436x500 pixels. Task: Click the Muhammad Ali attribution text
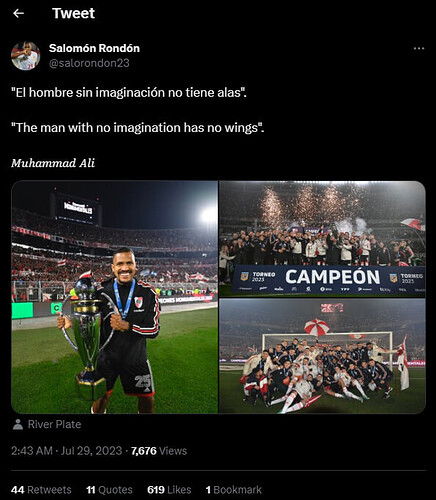point(53,163)
